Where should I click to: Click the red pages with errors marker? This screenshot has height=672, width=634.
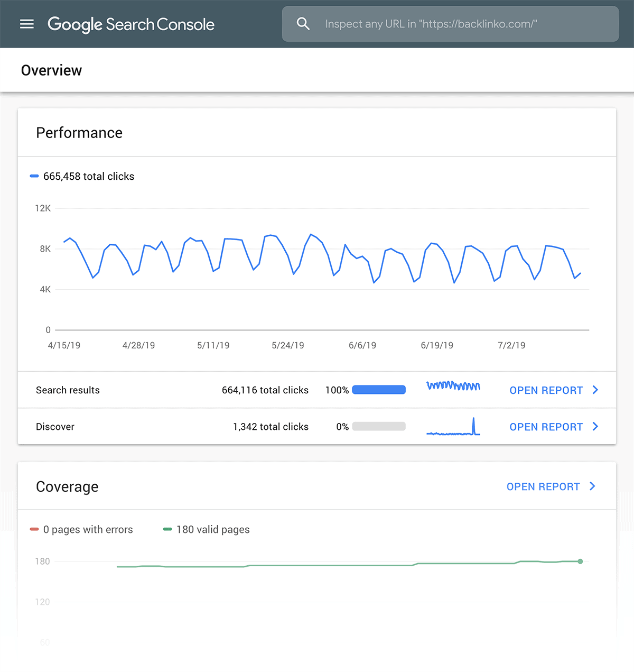(x=34, y=529)
